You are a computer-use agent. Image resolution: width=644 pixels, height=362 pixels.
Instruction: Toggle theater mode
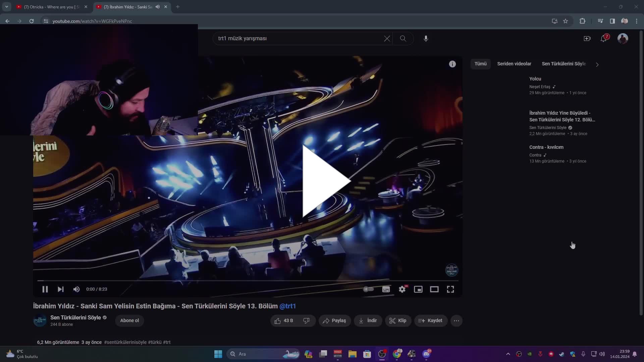(x=434, y=289)
